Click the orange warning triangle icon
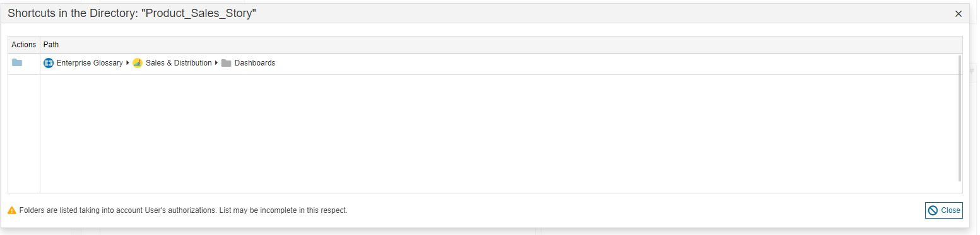The width and height of the screenshot is (980, 235). [x=12, y=210]
